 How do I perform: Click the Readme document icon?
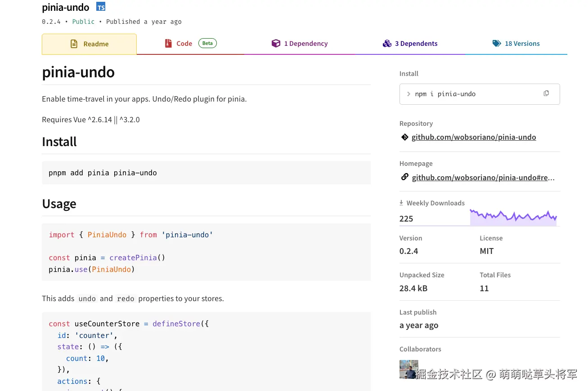pyautogui.click(x=74, y=44)
